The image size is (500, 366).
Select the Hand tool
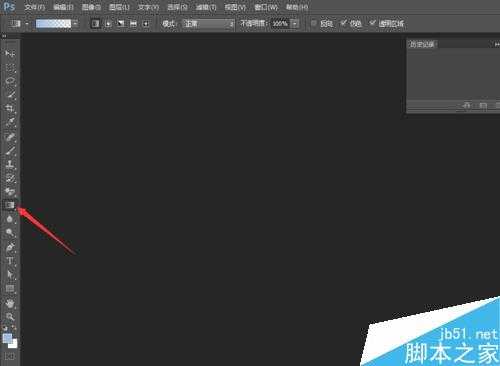(10, 303)
